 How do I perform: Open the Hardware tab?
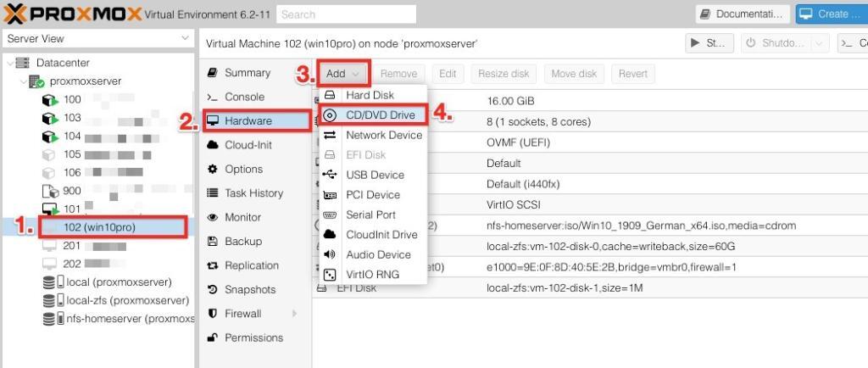click(x=256, y=120)
